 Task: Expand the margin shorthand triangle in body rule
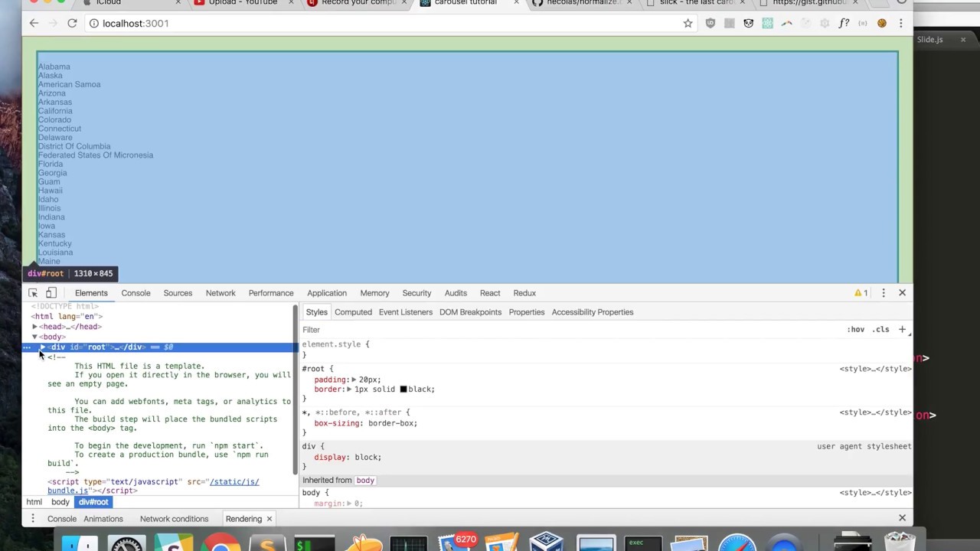point(348,504)
